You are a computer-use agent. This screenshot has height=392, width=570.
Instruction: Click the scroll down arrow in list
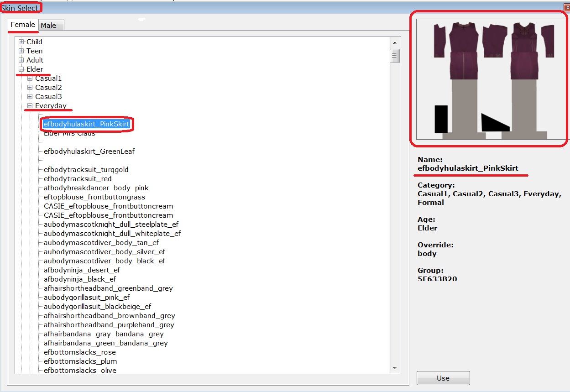(395, 367)
